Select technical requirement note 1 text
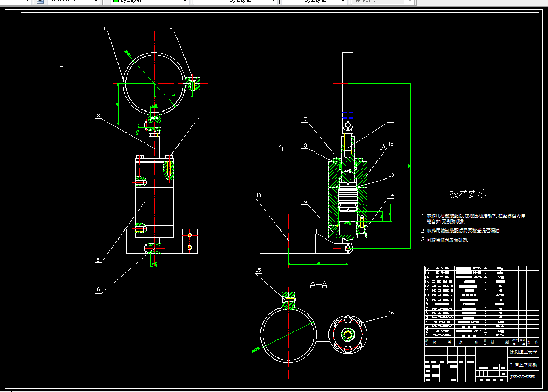 point(476,218)
